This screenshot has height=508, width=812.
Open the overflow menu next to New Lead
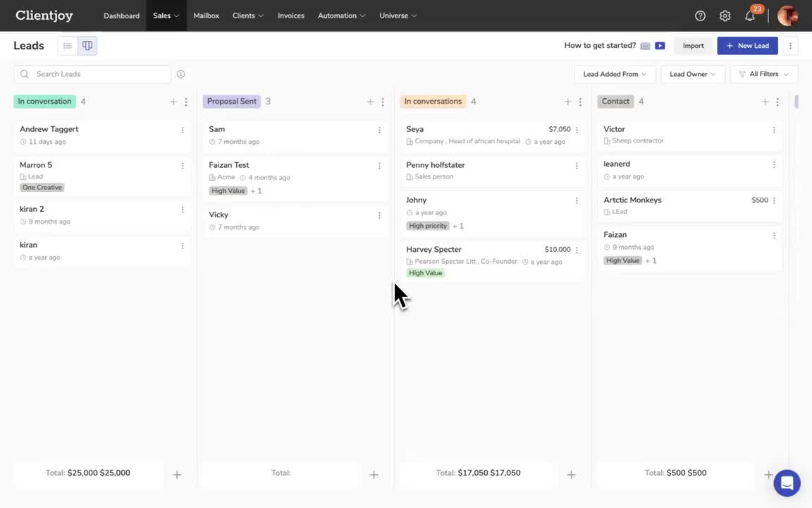pos(790,45)
